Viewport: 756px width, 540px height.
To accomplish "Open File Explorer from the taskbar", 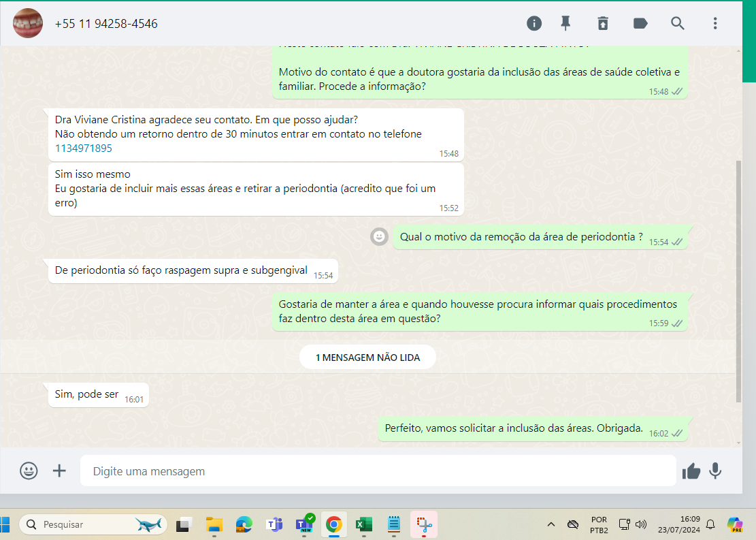I will pyautogui.click(x=214, y=524).
